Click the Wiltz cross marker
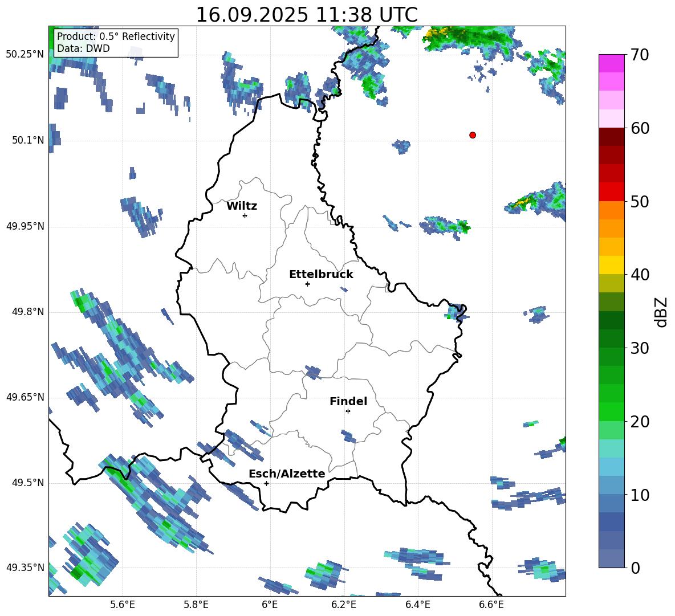 pyautogui.click(x=245, y=215)
